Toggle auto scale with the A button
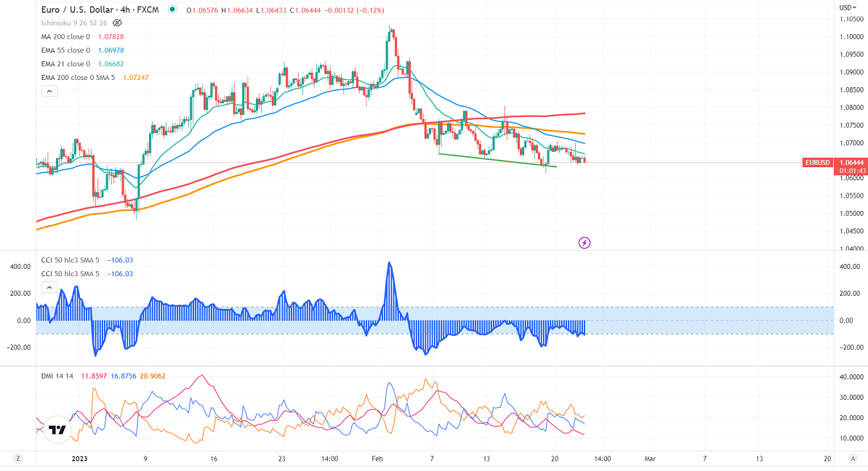 coord(851,459)
